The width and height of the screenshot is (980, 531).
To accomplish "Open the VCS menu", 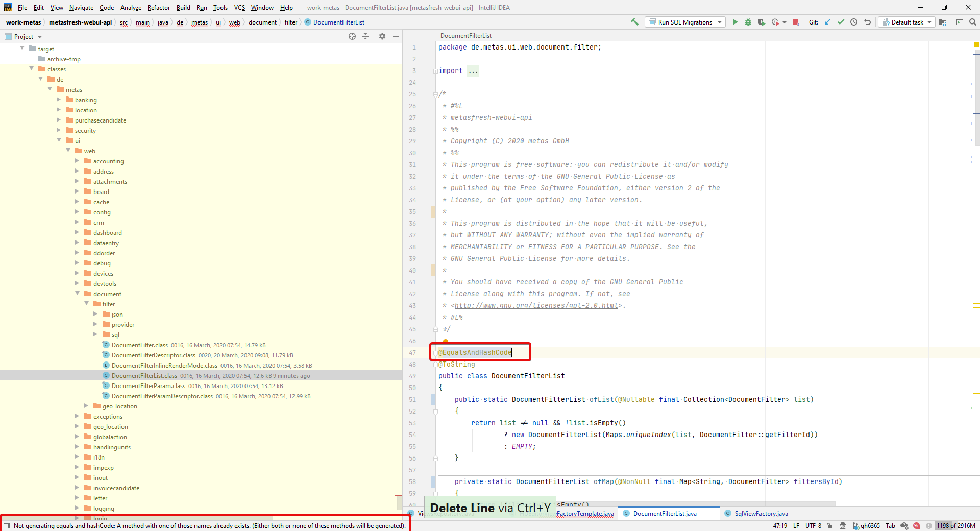I will (x=239, y=8).
